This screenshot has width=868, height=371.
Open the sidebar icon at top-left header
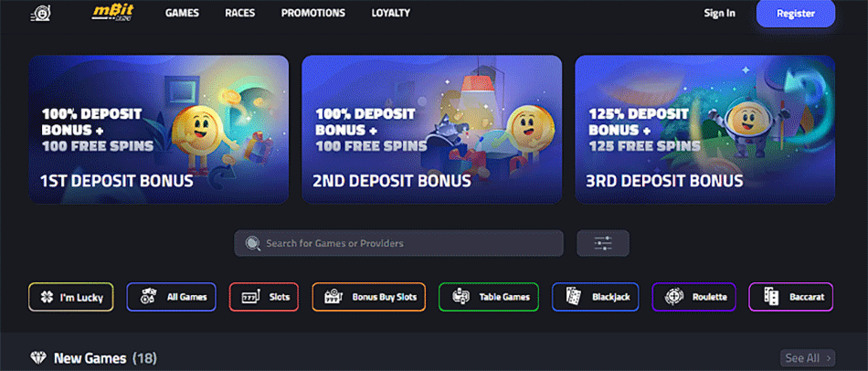tap(40, 14)
